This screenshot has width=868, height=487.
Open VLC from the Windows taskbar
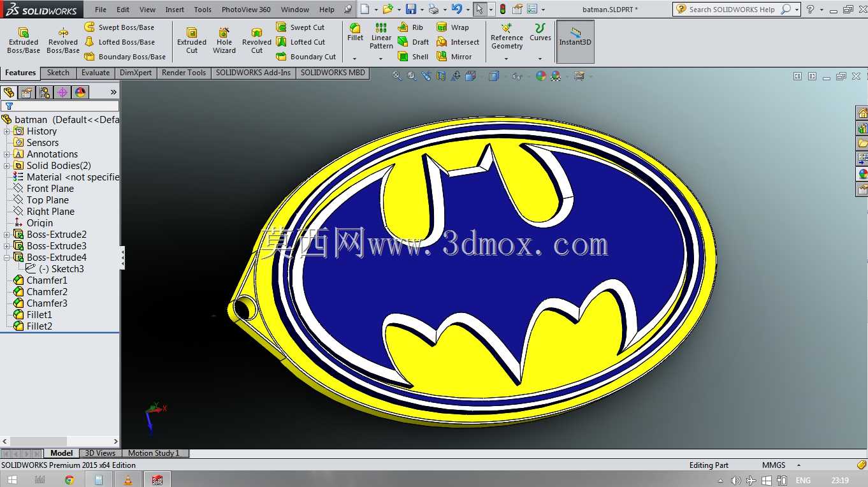point(127,480)
